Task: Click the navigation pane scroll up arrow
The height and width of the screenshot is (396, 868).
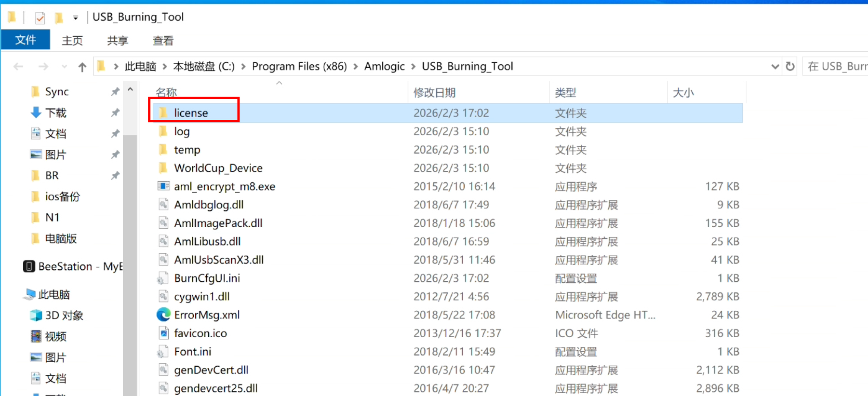Action: (130, 90)
